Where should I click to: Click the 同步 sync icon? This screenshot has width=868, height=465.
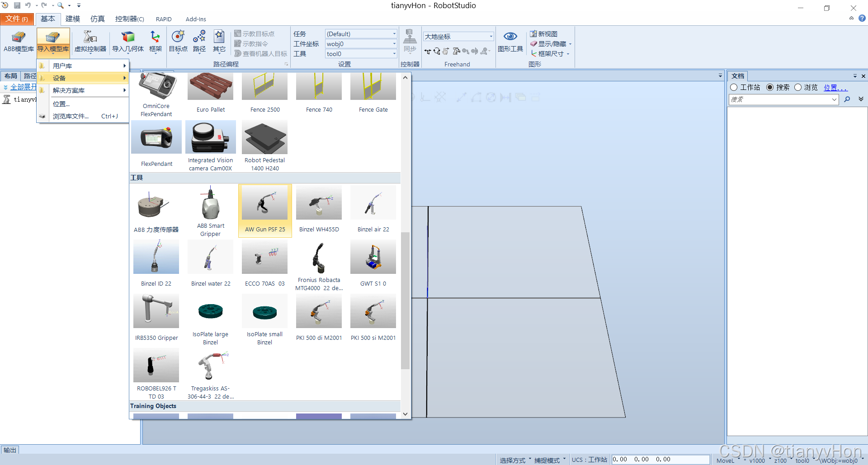(410, 42)
